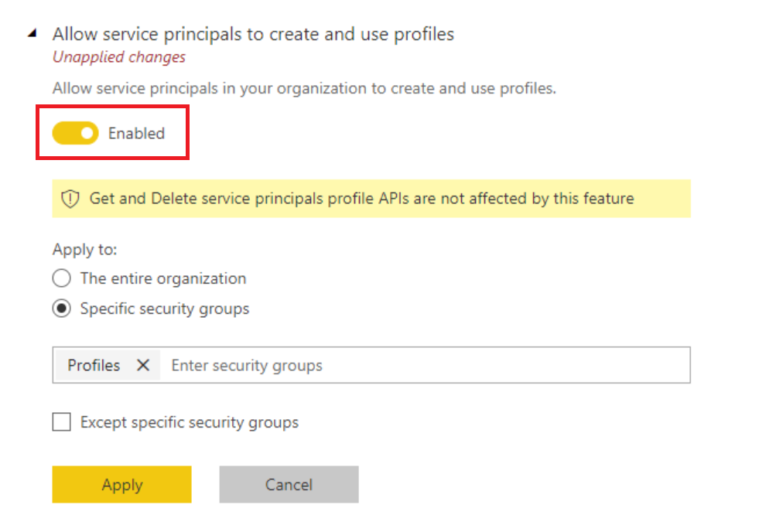Screen dimensions: 759x532
Task: Click Apply to save changes
Action: [x=121, y=485]
